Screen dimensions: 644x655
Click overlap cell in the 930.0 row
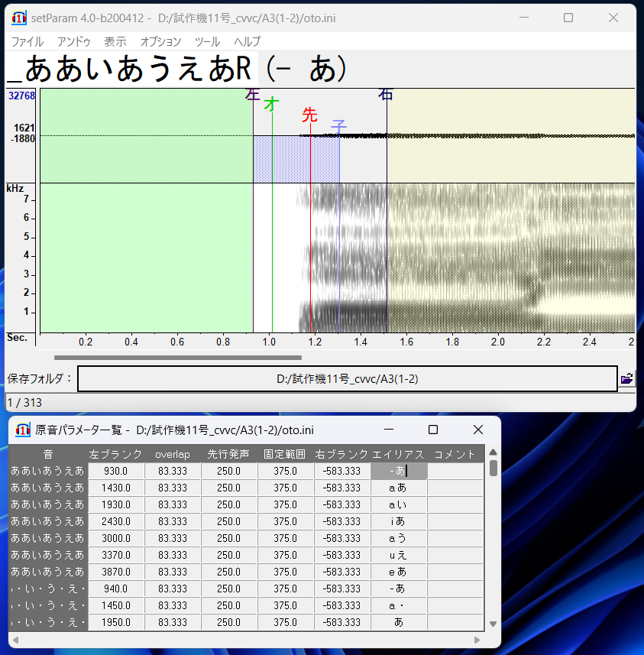(173, 471)
